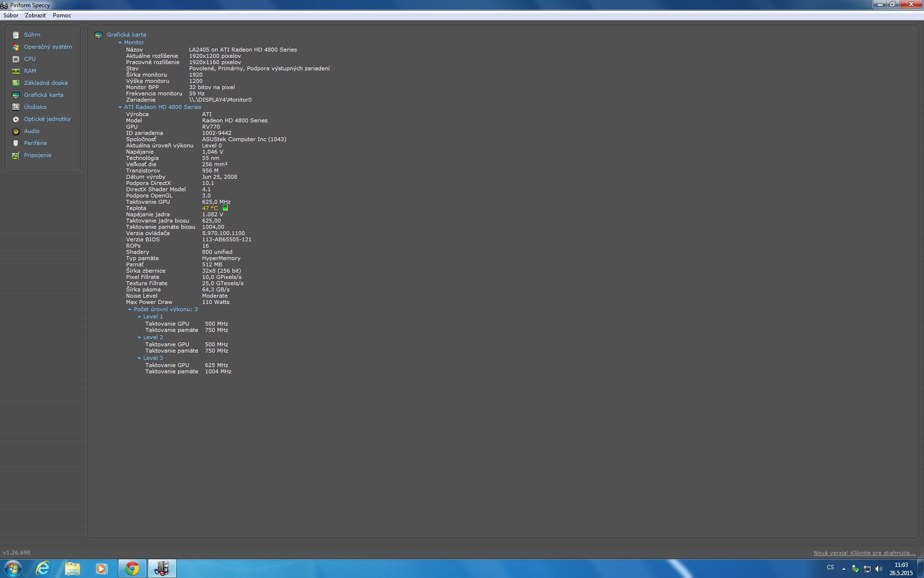Open Windows Explorer folder from the taskbar

[73, 568]
